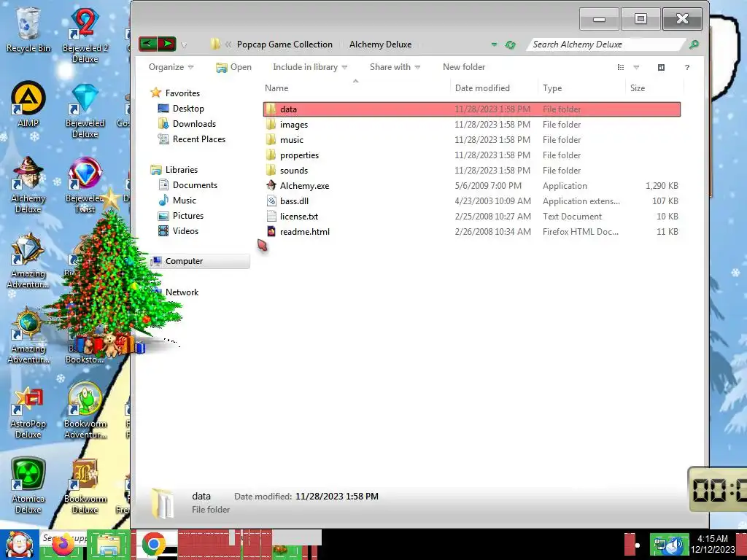Select the Bookworm Deluxe desktop shortcut
747x560 pixels.
(85, 486)
